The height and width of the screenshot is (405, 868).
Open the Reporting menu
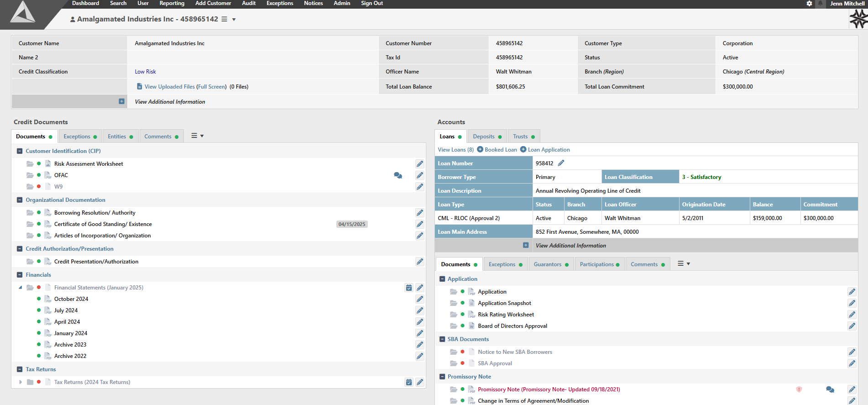point(172,4)
